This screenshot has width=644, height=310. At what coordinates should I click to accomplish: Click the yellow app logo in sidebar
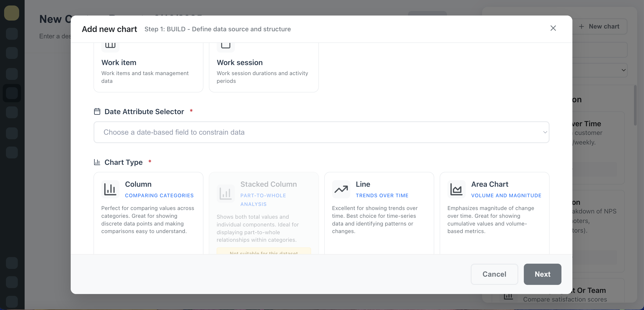(12, 13)
